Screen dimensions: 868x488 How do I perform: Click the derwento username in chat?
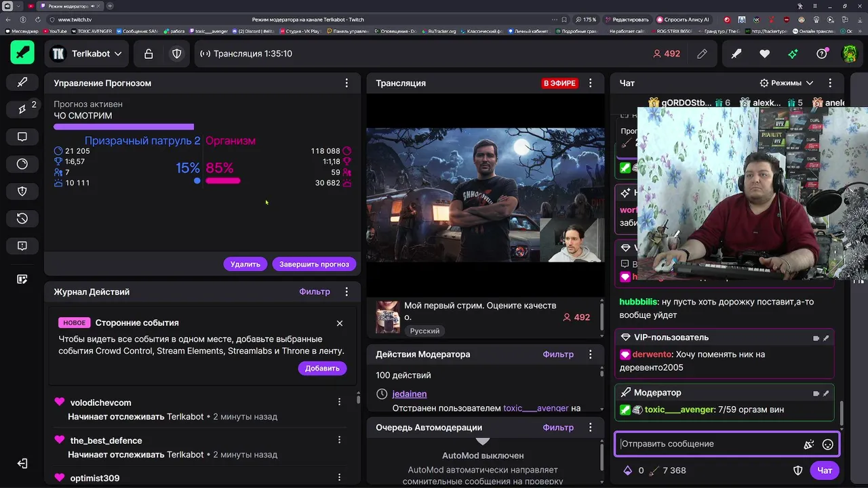[652, 354]
